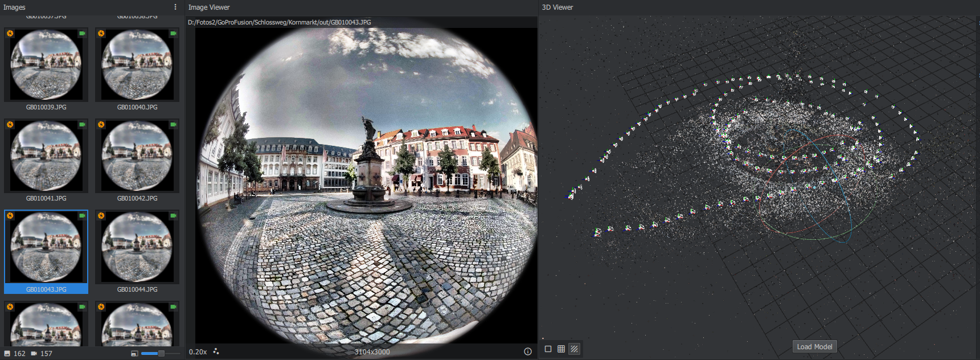Screen dimensions: 980x360
Task: Click the green camera icon on GB010043.JPG
Action: [x=82, y=216]
